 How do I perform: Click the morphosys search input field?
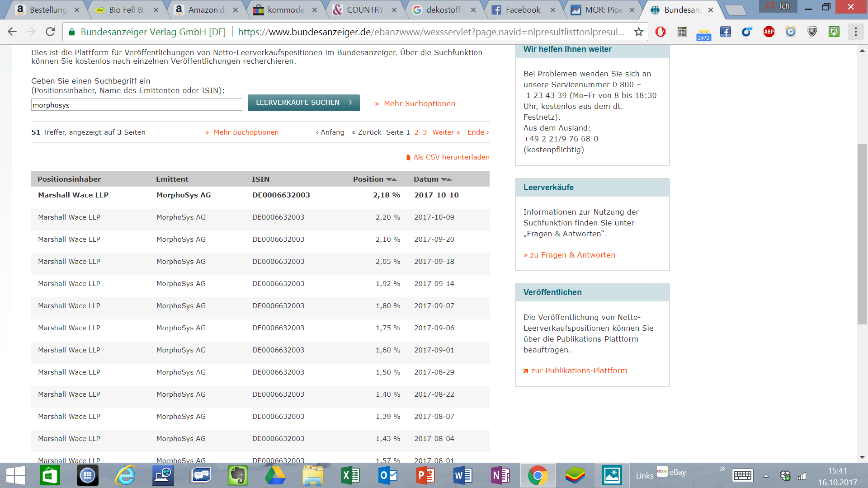[x=137, y=105]
